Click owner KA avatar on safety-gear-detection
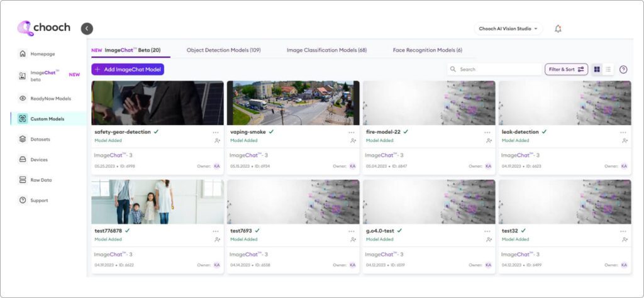Screen dimensions: 644x298 (x=217, y=166)
